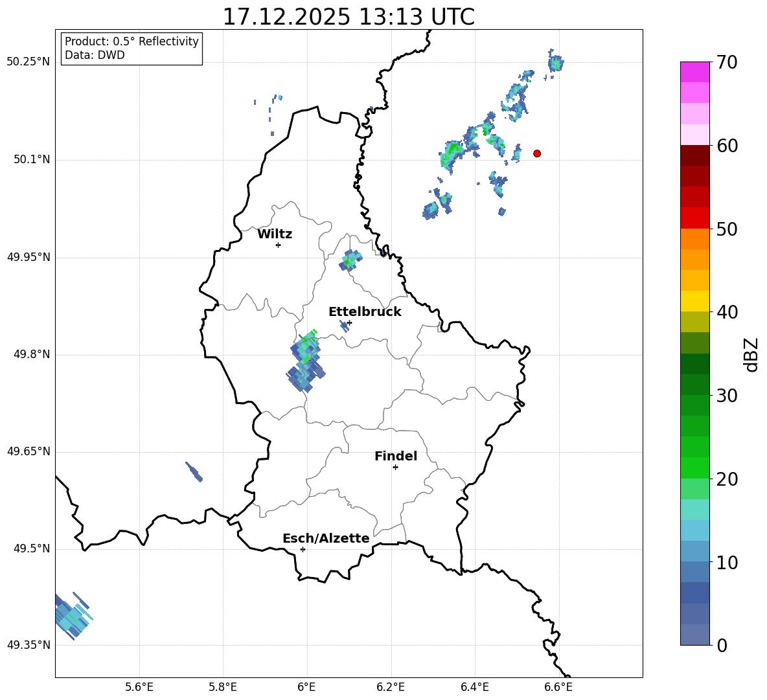Click the 5.6°E longitude label
Viewport: 767px width, 700px height.
[x=139, y=687]
